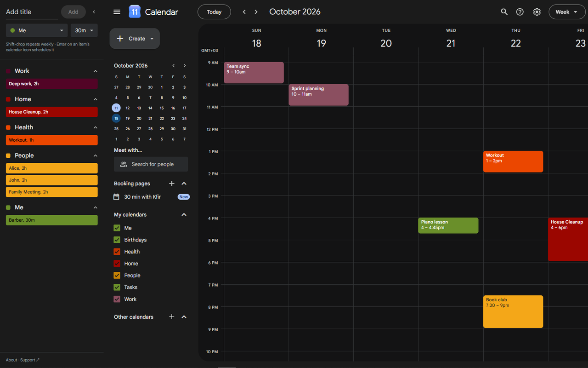
Task: Open the Support link
Action: pyautogui.click(x=30, y=360)
